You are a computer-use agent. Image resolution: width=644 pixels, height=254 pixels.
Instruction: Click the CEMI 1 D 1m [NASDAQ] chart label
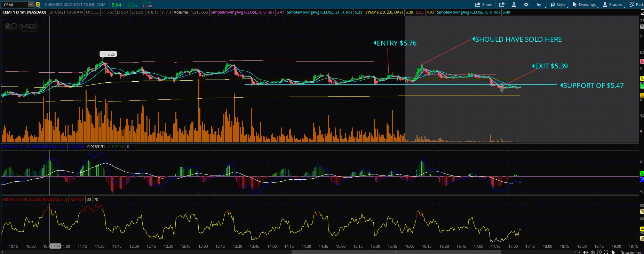pos(24,12)
